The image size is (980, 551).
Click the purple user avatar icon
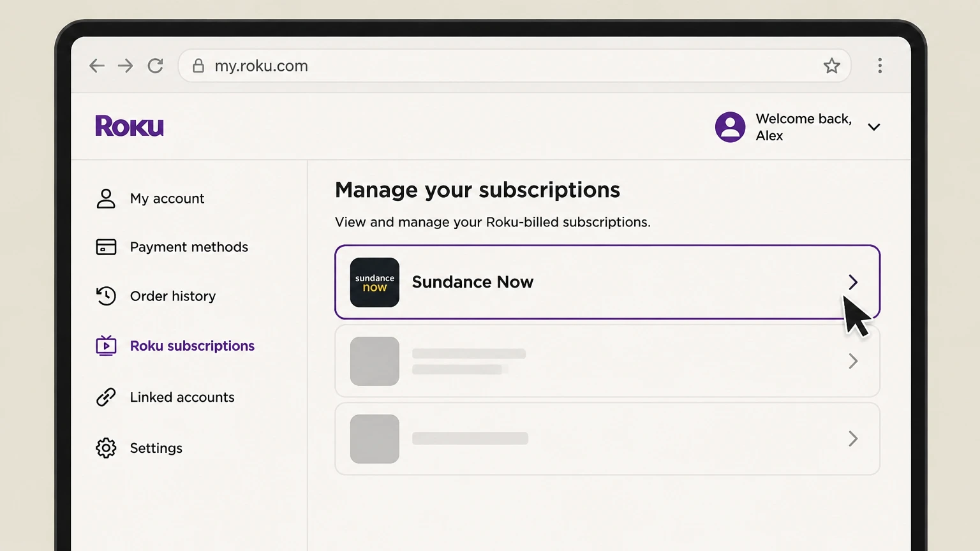730,127
